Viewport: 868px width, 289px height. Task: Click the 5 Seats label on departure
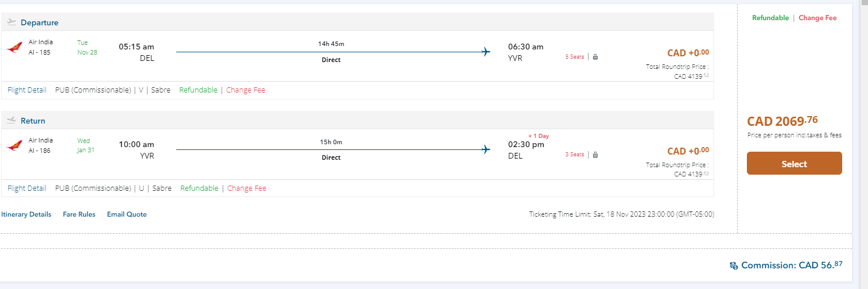click(575, 57)
